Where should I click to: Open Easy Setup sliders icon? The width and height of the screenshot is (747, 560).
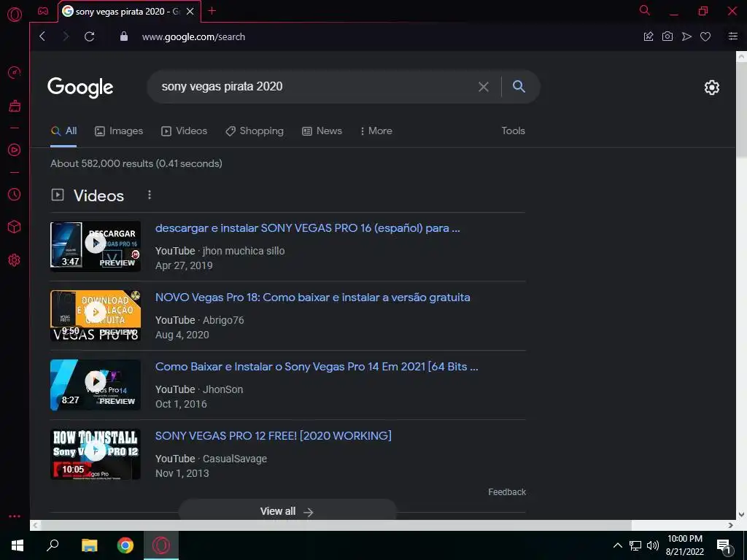point(733,36)
